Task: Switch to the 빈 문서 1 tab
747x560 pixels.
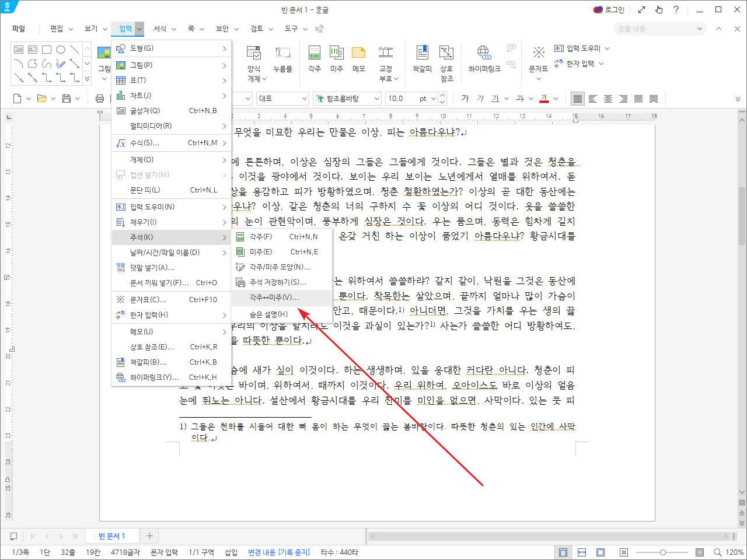Action: click(x=111, y=536)
